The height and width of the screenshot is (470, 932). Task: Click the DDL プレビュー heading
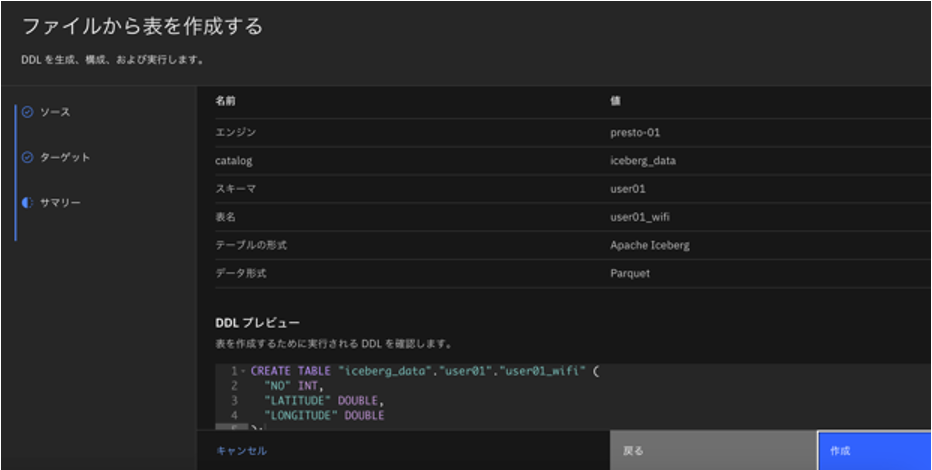tap(257, 323)
